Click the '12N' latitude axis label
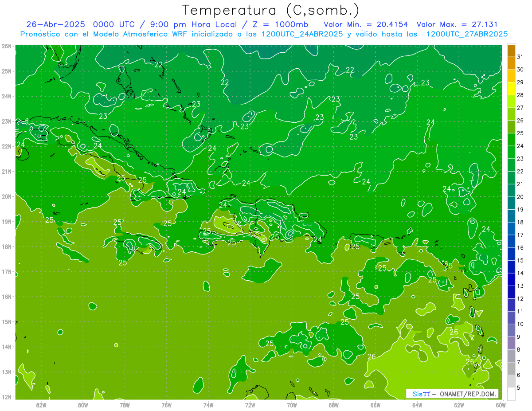 point(7,397)
